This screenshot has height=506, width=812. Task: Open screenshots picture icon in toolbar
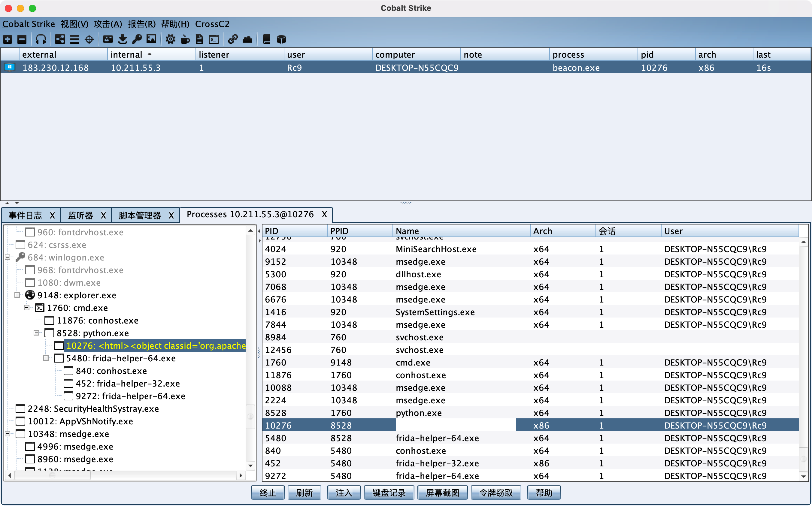151,40
